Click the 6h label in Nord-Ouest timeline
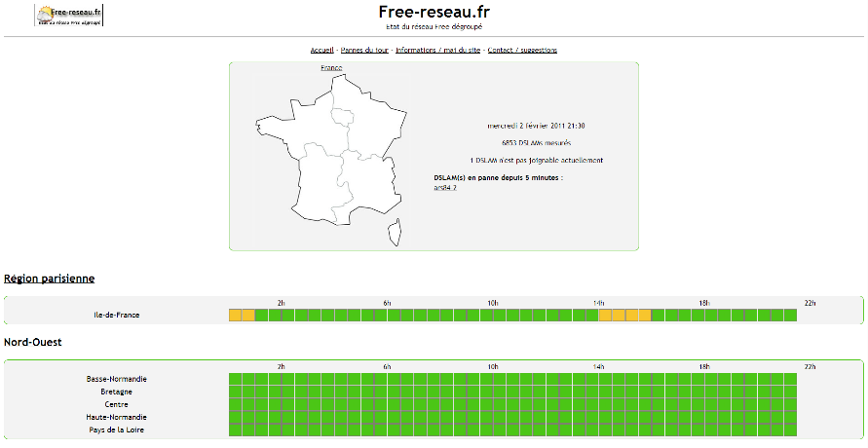The image size is (868, 448). [x=387, y=367]
